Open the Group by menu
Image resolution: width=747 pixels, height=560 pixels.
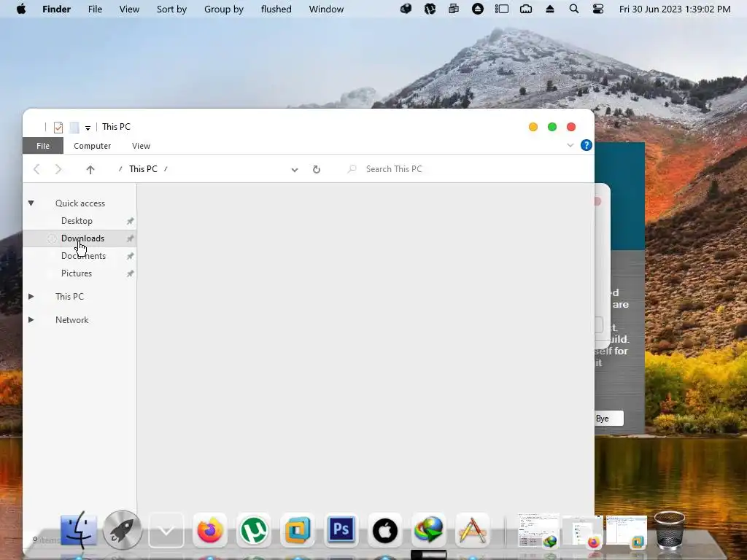(x=223, y=9)
